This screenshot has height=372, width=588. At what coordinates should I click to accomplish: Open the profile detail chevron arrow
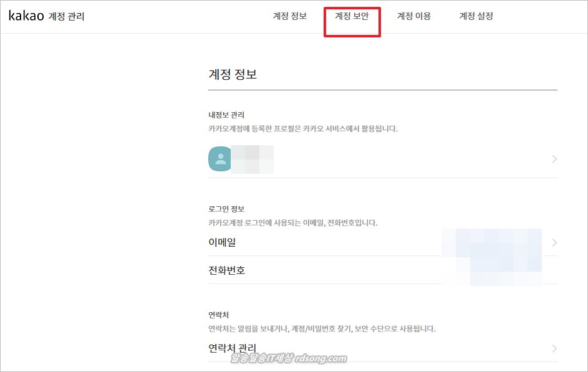tap(554, 158)
